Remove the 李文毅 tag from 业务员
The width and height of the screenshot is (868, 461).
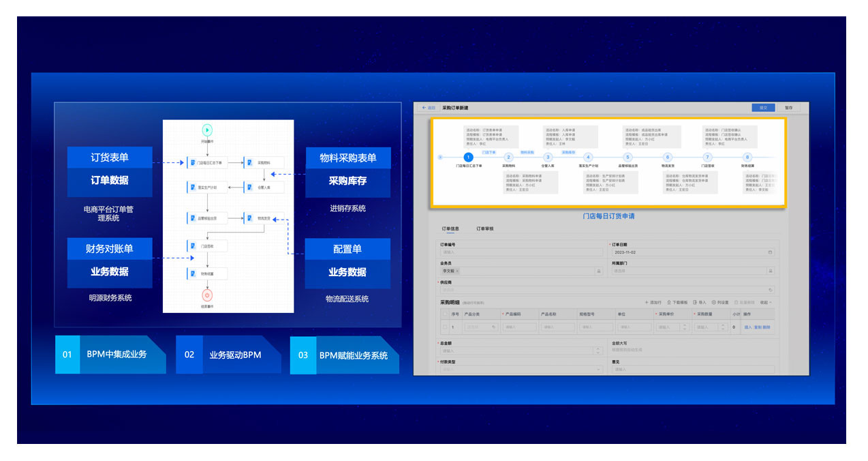(457, 271)
